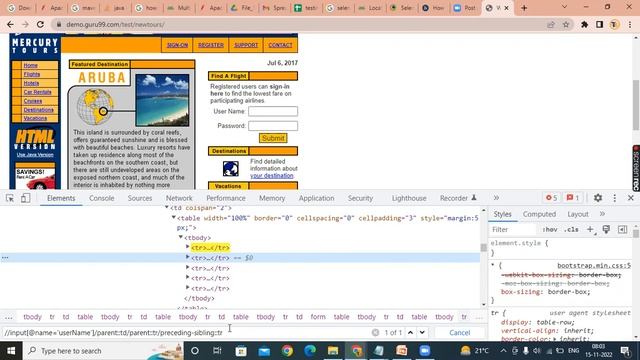Viewport: 640px width, 360px height.
Task: Expand the highlighted first tr node
Action: coord(188,247)
